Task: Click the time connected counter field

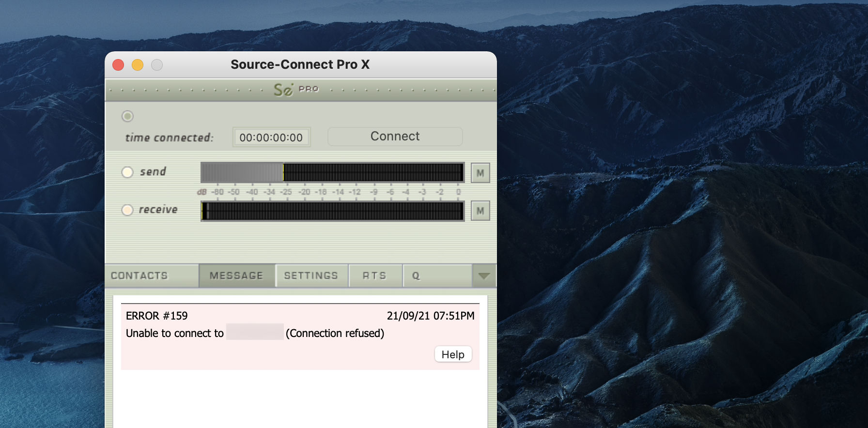Action: [271, 138]
